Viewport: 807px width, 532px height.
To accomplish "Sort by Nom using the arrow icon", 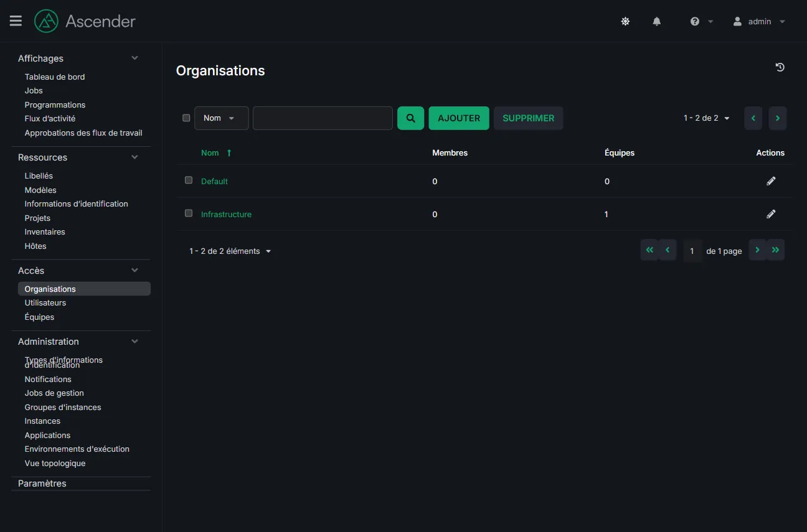I will 229,153.
